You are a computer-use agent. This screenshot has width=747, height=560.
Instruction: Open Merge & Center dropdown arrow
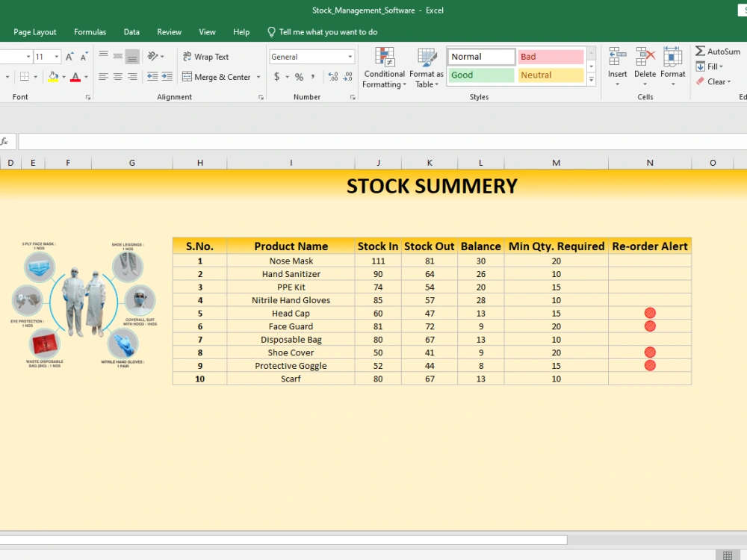258,77
